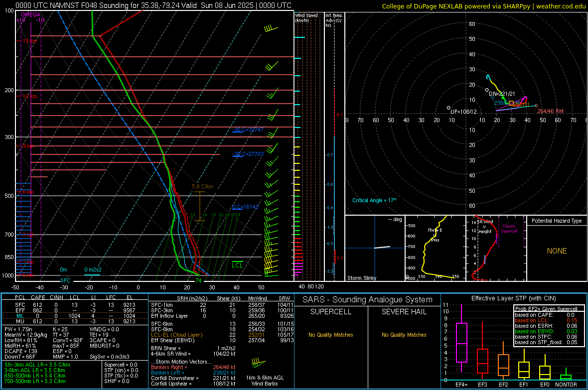Click the SR Wind v. Height label
The image size is (588, 390).
click(x=485, y=227)
